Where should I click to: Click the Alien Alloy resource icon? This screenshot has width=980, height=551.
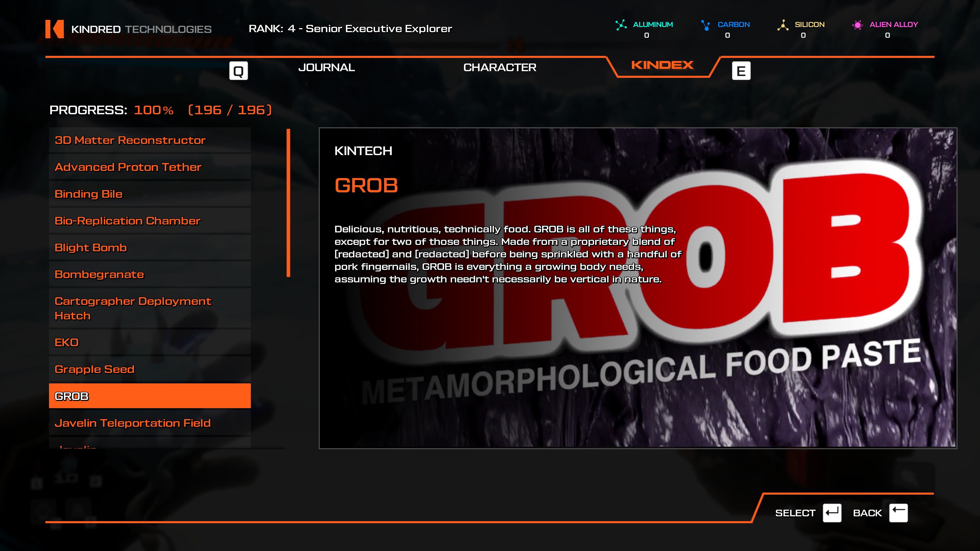pos(857,25)
